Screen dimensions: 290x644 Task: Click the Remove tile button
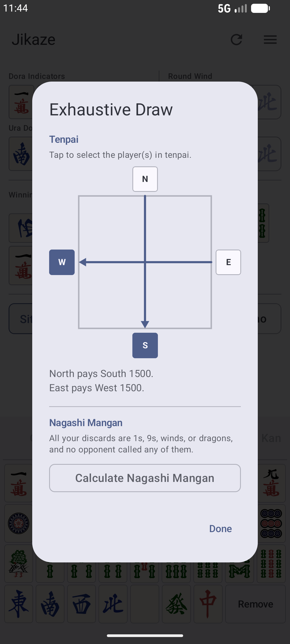tap(255, 604)
